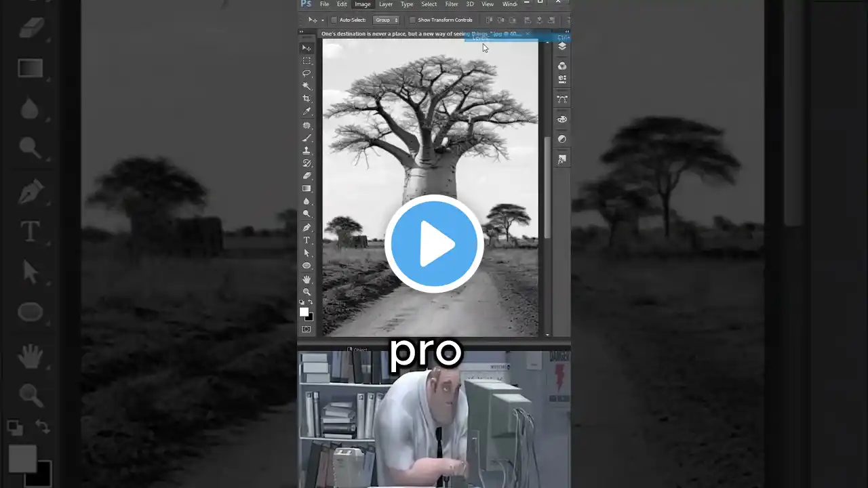The width and height of the screenshot is (868, 488).
Task: Enable the Auto-Select checkbox
Action: [x=334, y=20]
